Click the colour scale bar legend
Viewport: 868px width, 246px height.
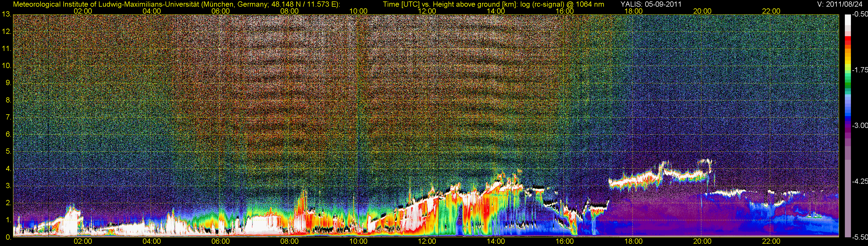[848, 126]
